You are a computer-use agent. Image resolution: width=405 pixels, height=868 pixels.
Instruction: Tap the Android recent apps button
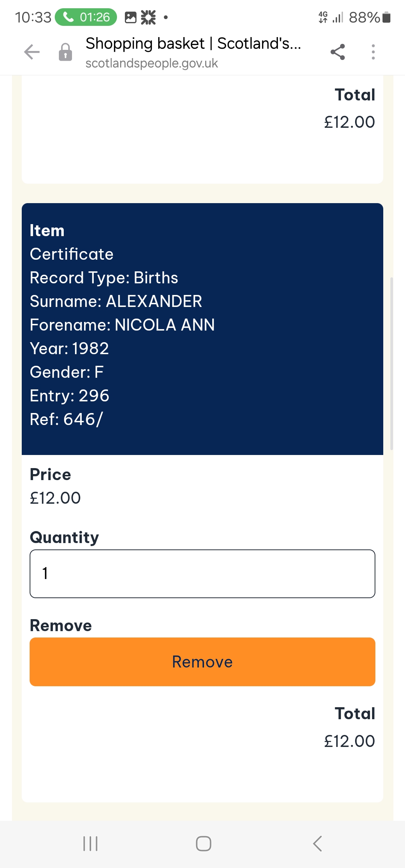pos(90,844)
